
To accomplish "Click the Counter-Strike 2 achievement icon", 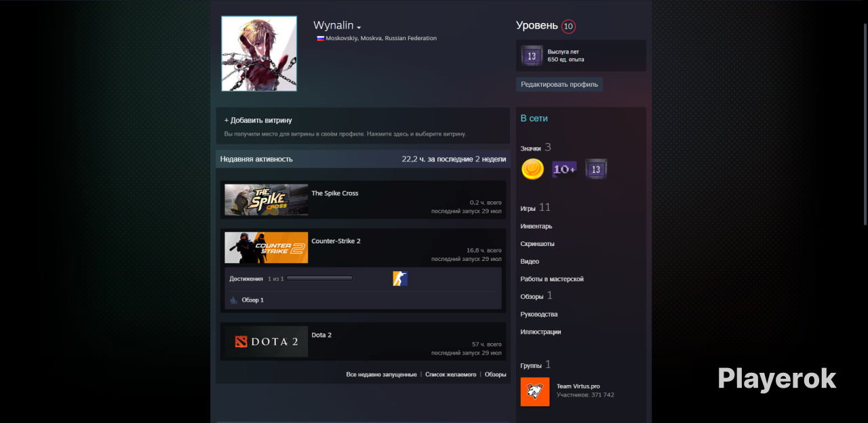I will point(400,279).
